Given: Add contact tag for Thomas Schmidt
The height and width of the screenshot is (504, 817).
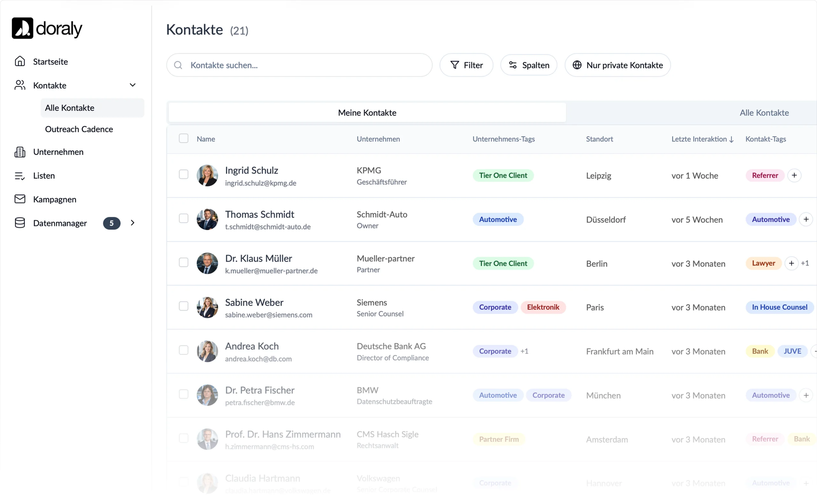Looking at the screenshot, I should [x=806, y=219].
